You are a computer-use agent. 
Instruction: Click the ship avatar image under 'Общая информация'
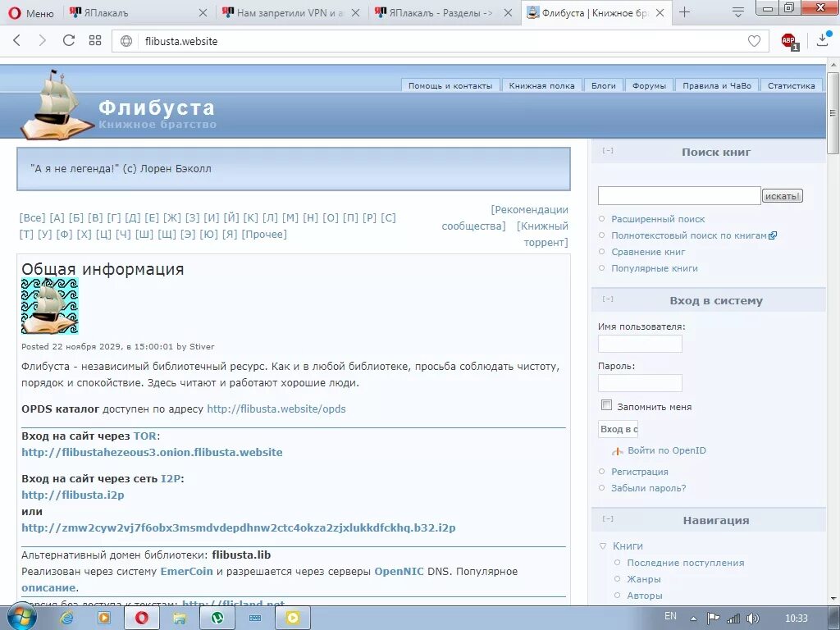(x=50, y=305)
